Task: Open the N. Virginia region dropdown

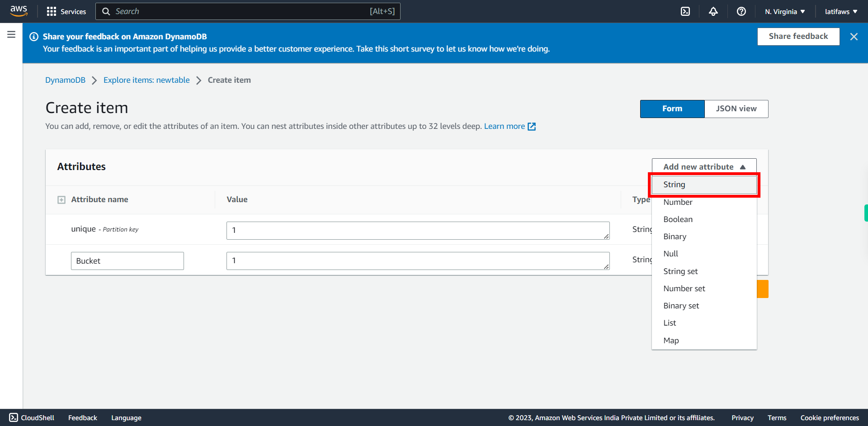Action: pyautogui.click(x=785, y=11)
